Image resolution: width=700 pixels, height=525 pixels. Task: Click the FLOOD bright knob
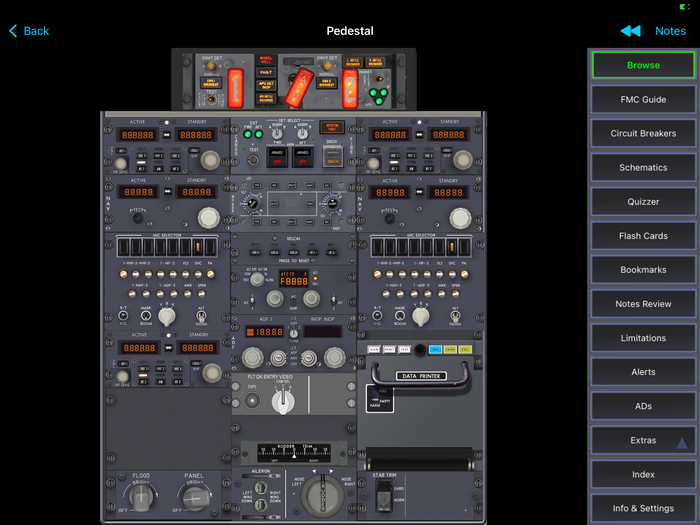point(137,495)
